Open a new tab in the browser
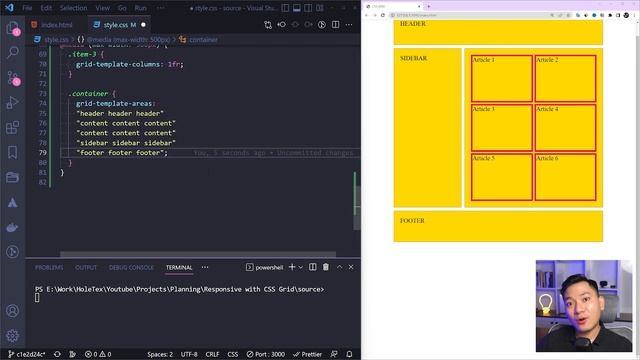Screen dimensions: 640x360 (x=429, y=7)
